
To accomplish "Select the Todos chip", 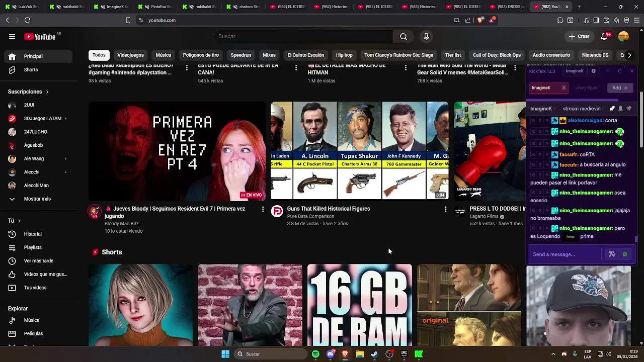I will click(99, 55).
